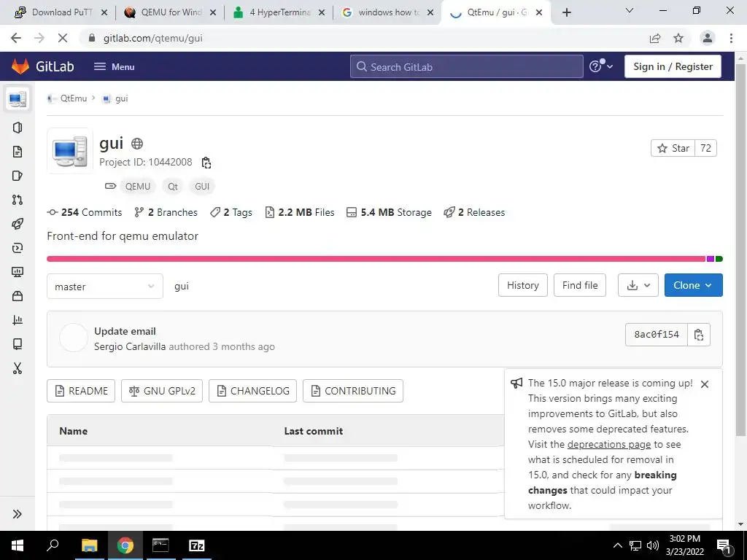This screenshot has height=560, width=747.
Task: Go back to previous page
Action: [x=16, y=38]
